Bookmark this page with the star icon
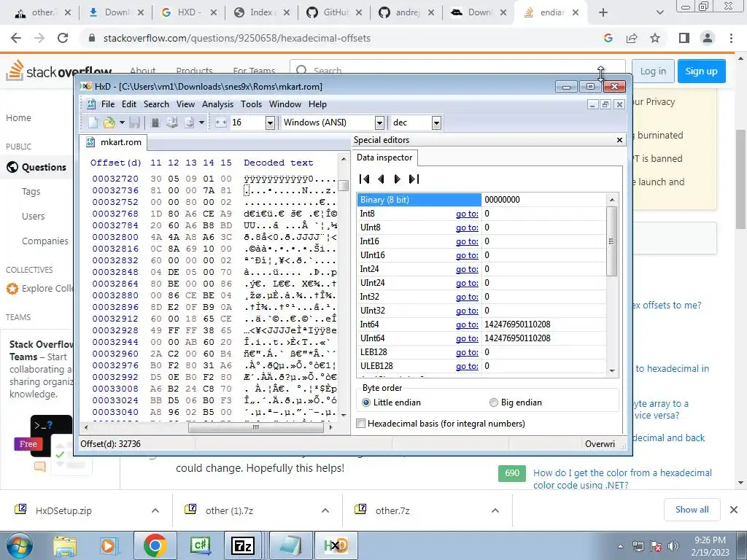The width and height of the screenshot is (747, 560). 655,38
